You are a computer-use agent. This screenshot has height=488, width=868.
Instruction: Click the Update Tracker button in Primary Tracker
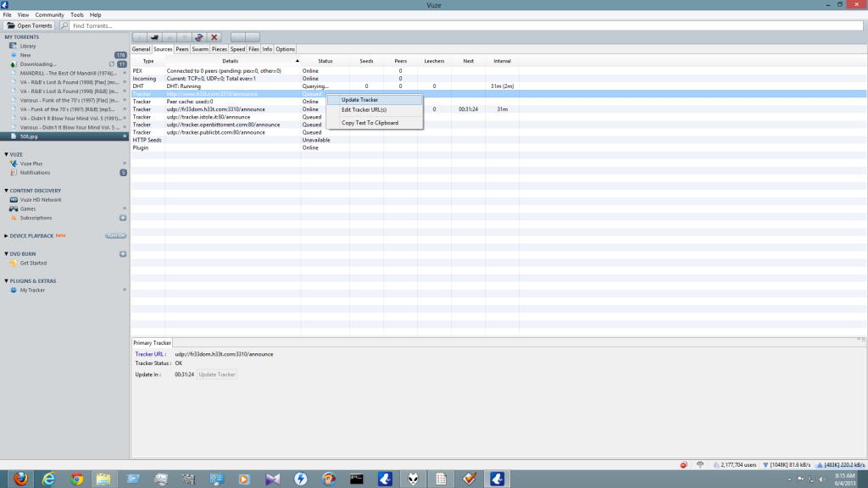tap(217, 374)
